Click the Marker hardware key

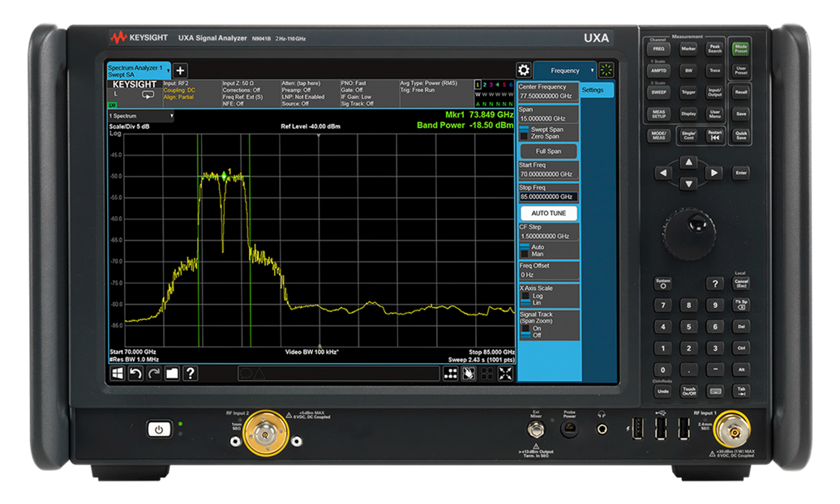coord(688,49)
